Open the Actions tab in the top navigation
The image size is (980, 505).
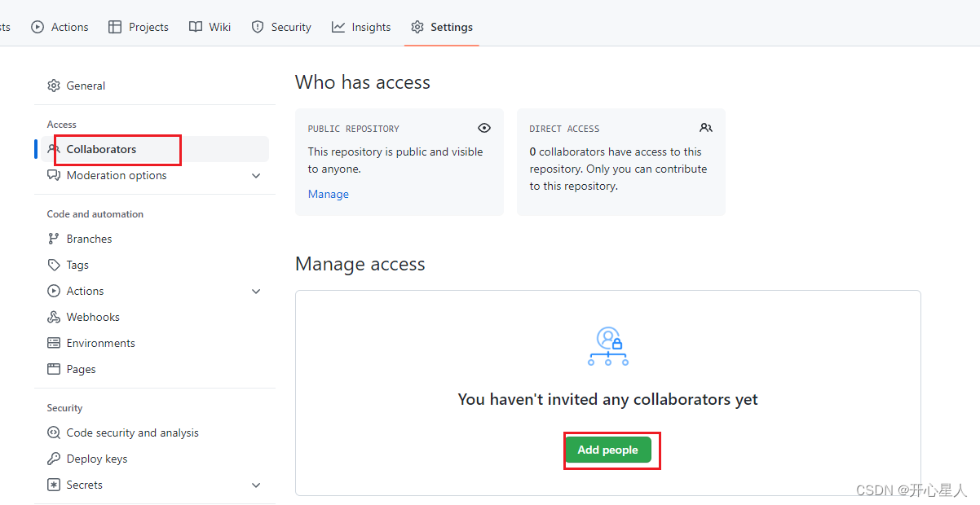click(60, 27)
